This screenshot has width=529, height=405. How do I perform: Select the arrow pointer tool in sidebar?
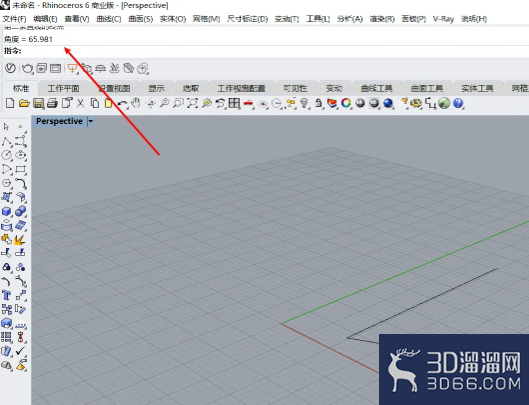tap(6, 127)
